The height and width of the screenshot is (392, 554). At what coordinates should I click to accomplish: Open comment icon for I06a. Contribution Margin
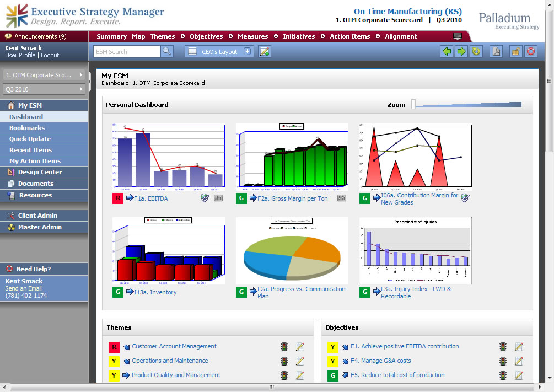coord(465,198)
